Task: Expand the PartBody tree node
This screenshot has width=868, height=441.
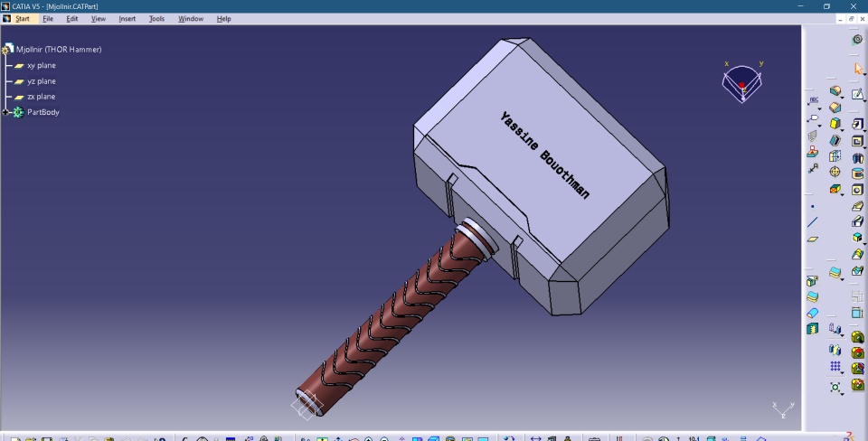Action: pyautogui.click(x=6, y=112)
